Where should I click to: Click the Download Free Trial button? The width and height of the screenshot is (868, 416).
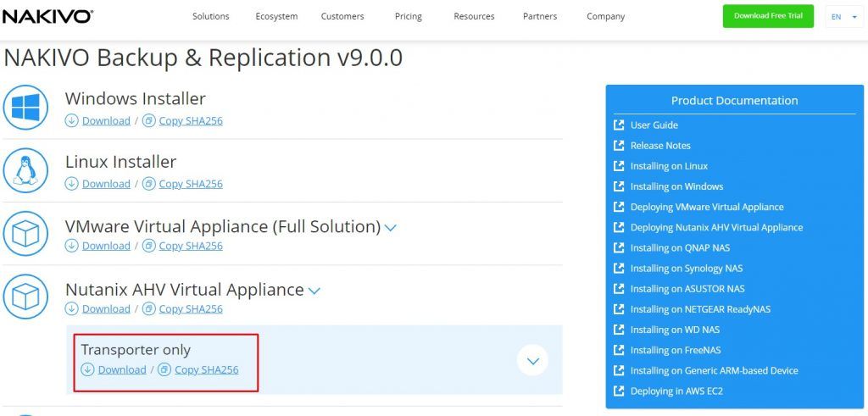768,16
